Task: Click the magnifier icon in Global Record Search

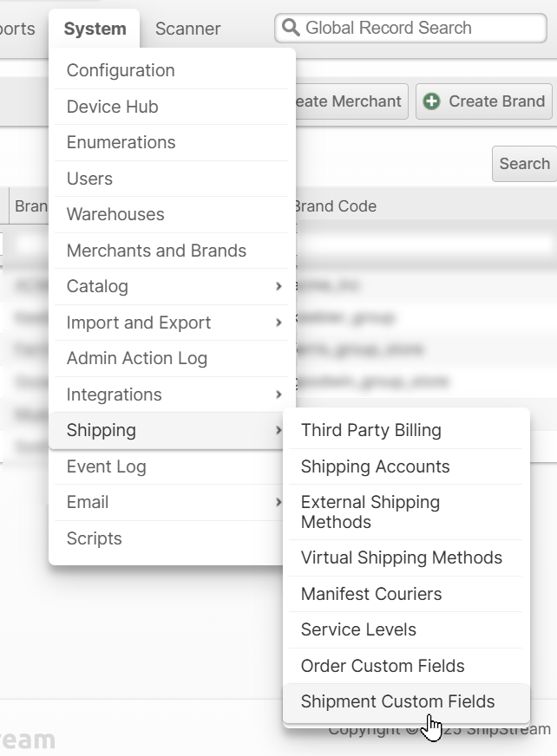Action: pos(291,28)
